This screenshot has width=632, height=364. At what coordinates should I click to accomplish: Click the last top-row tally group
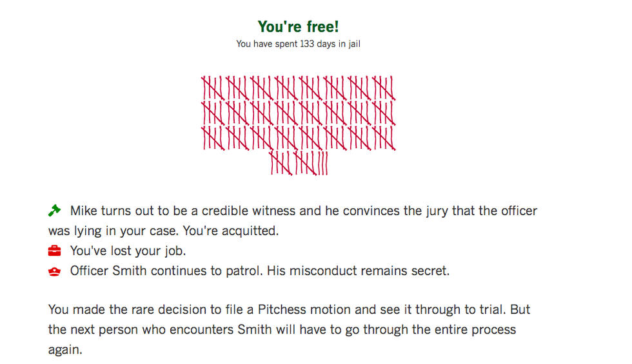point(384,88)
